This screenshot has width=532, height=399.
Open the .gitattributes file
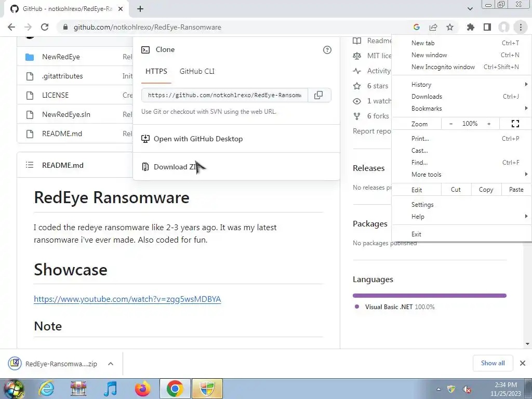point(62,76)
